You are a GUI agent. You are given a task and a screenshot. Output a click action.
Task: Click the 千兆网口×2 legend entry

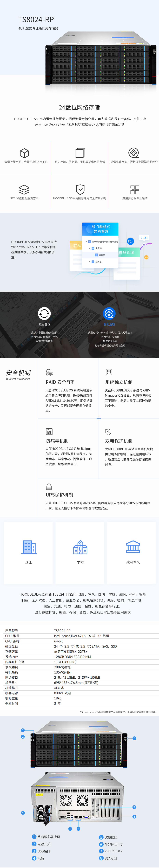click(x=111, y=844)
